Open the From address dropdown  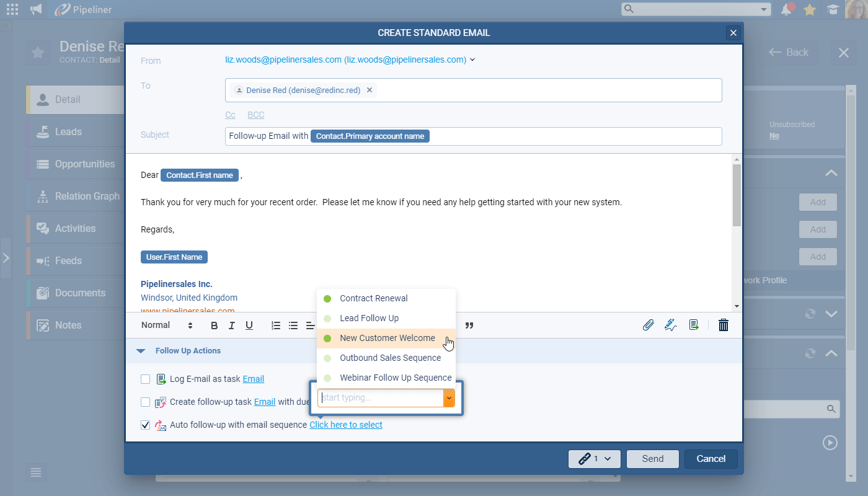point(472,59)
